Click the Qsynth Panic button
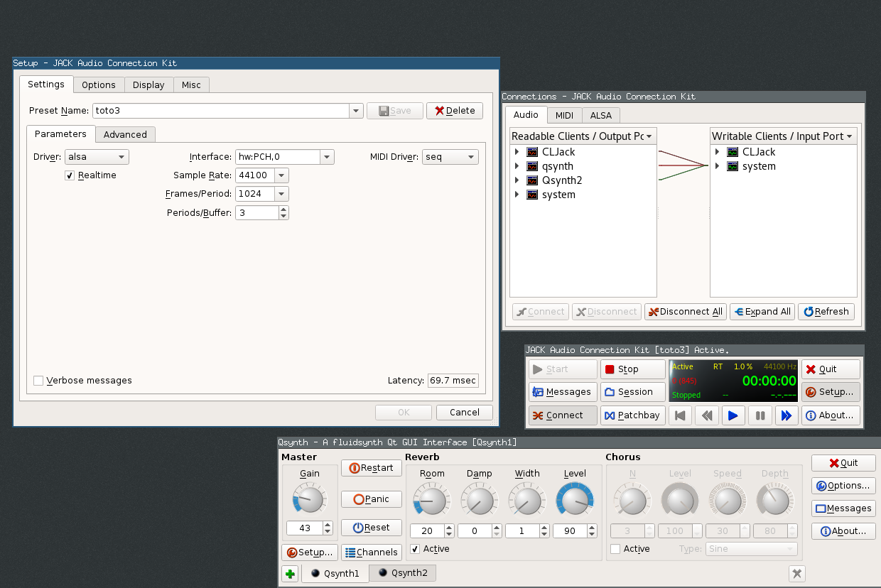The image size is (881, 588). [372, 499]
